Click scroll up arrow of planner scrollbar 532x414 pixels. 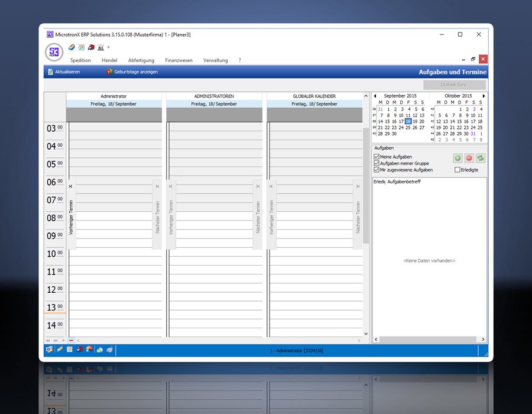[x=366, y=96]
